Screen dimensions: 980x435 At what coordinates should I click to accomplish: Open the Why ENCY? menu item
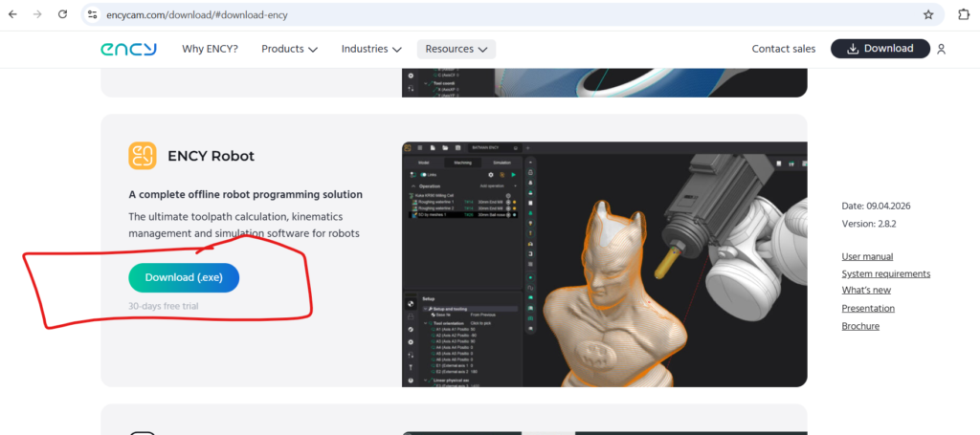(x=210, y=49)
